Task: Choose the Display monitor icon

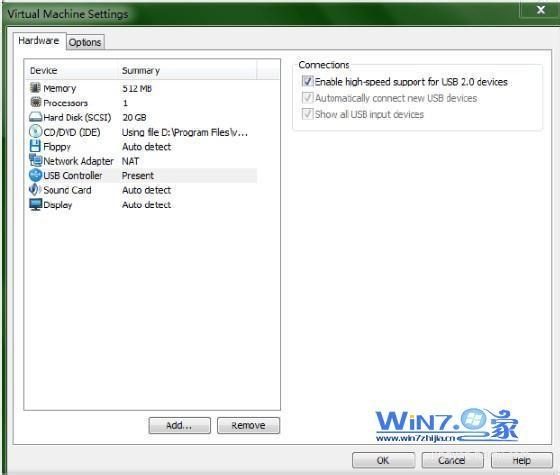Action: click(x=36, y=205)
